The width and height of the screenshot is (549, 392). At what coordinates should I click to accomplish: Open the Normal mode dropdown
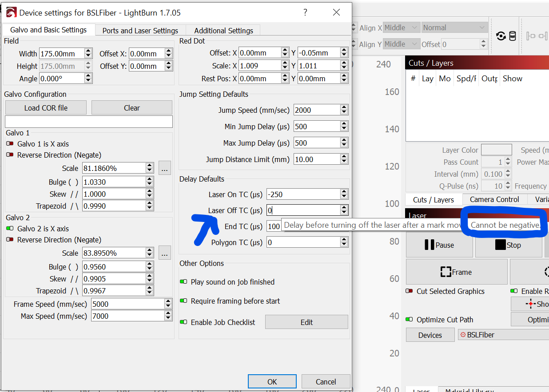coord(454,28)
